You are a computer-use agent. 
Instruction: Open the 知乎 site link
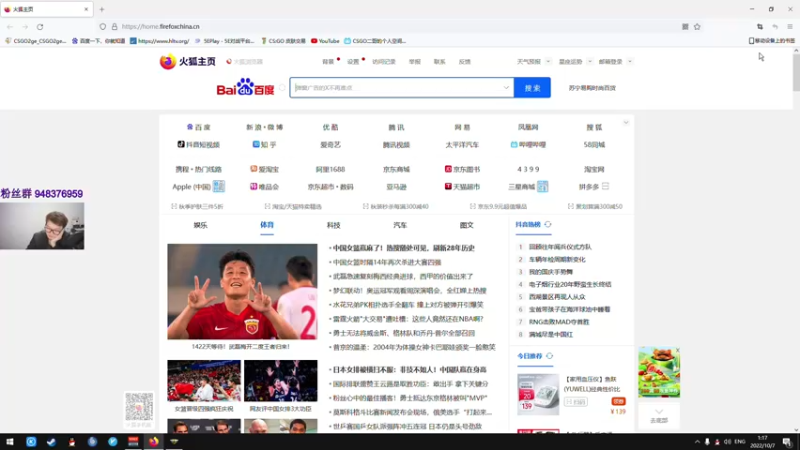click(x=264, y=145)
